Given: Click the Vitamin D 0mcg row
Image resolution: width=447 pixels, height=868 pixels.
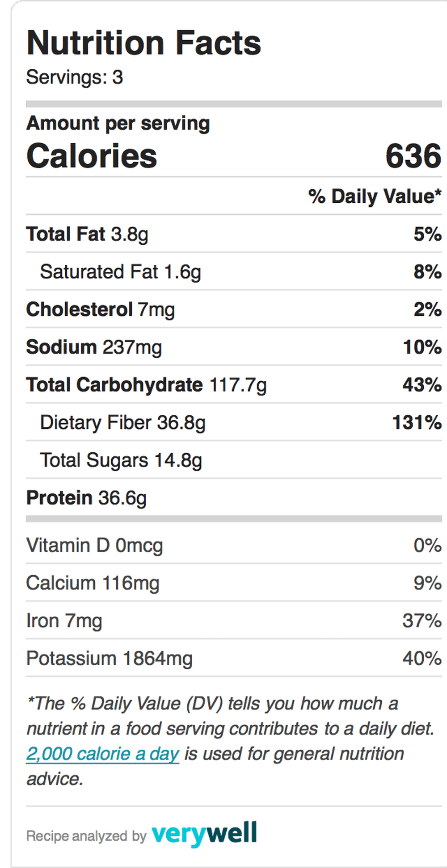Looking at the screenshot, I should (x=234, y=545).
